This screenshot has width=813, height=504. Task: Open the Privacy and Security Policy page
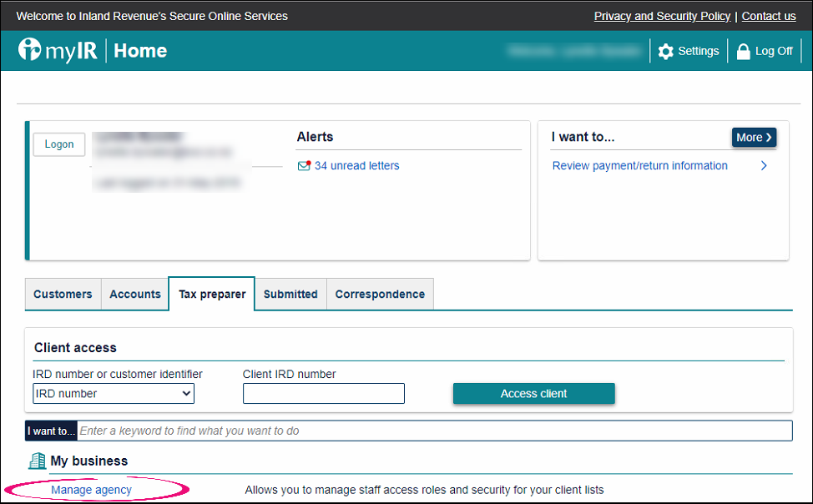[x=662, y=16]
